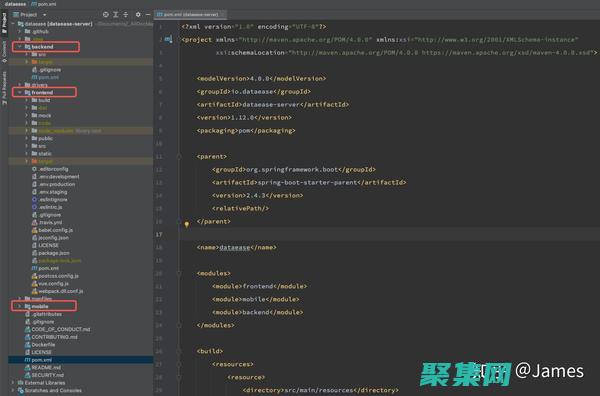Click the Scratches and Consoles icon

coord(21,390)
